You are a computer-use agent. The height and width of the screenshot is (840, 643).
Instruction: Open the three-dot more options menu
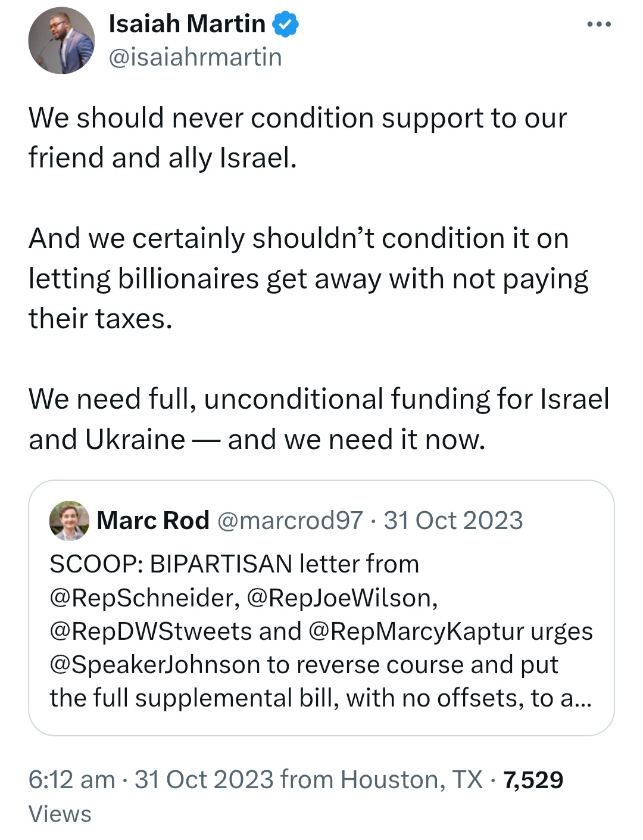point(598,24)
